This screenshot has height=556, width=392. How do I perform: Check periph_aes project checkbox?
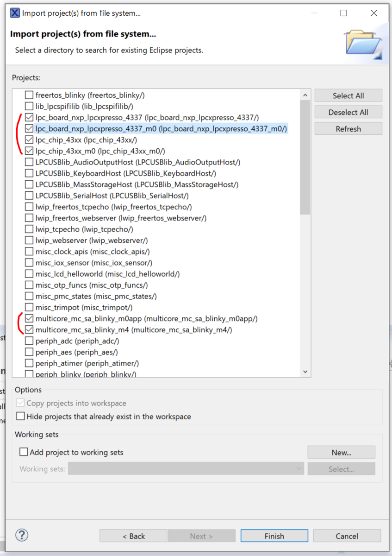coord(29,352)
